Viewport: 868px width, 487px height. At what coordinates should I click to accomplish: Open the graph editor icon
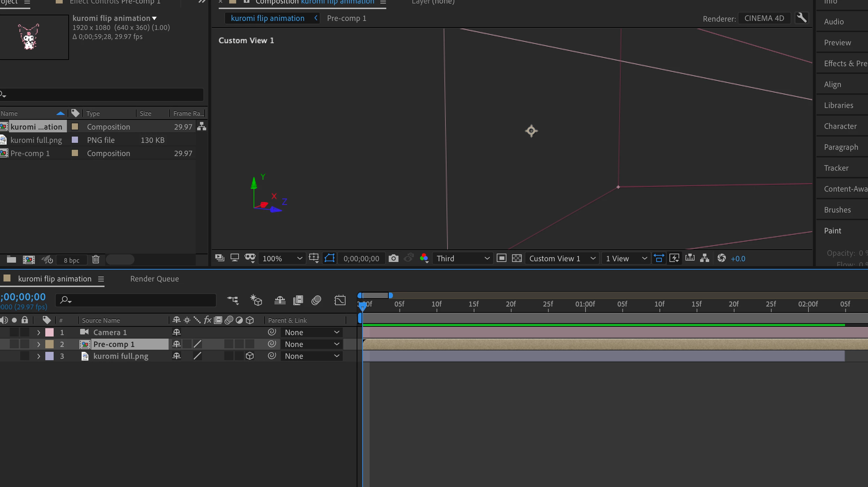click(340, 300)
